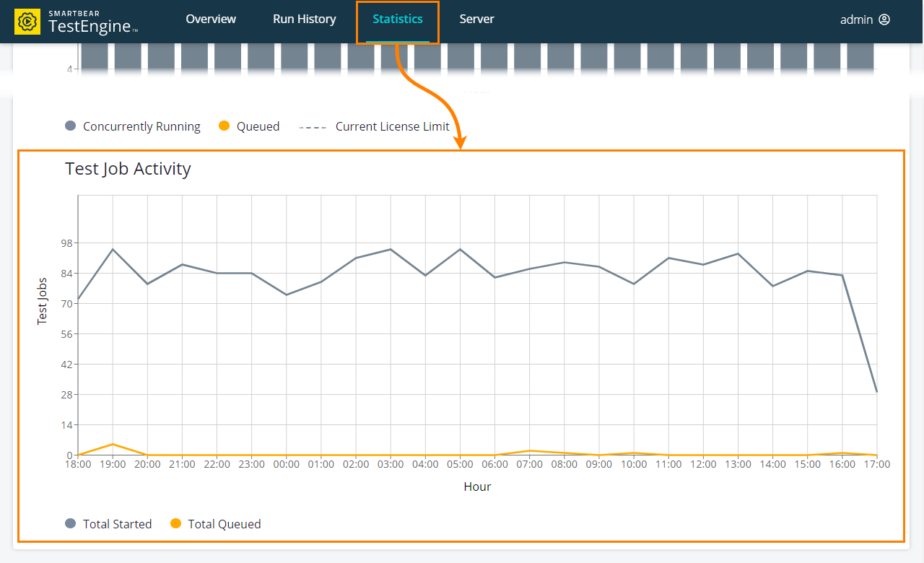Toggle the Total Queued legend series
Image resolution: width=924 pixels, height=563 pixels.
pyautogui.click(x=224, y=524)
